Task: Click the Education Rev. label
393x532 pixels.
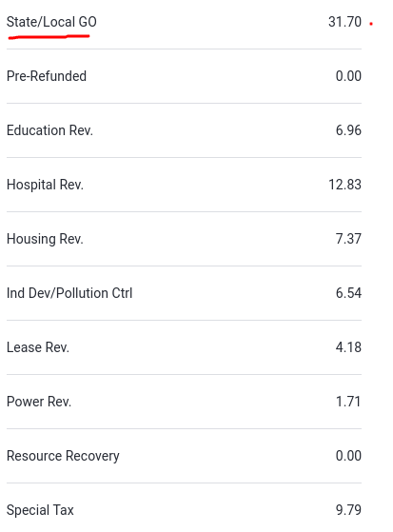Action: [x=49, y=130]
